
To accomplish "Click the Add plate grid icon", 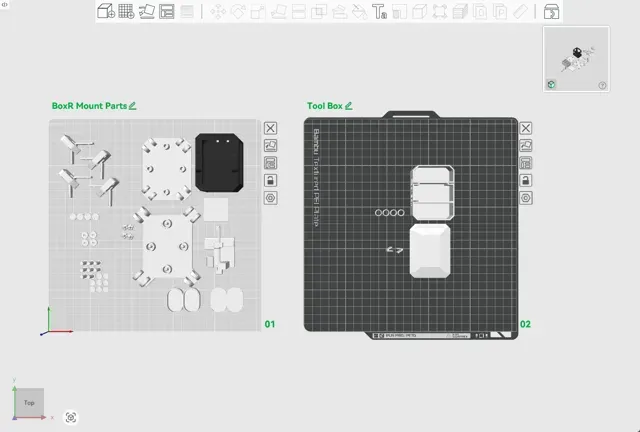I will (x=126, y=11).
